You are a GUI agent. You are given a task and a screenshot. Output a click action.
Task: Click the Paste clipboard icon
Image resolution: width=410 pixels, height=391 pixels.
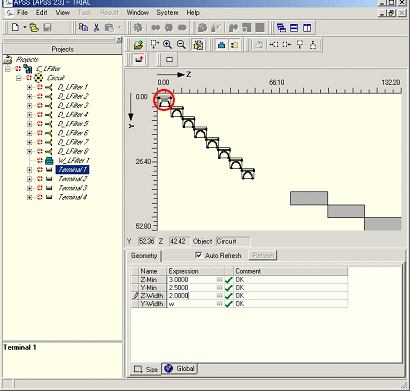click(x=109, y=27)
